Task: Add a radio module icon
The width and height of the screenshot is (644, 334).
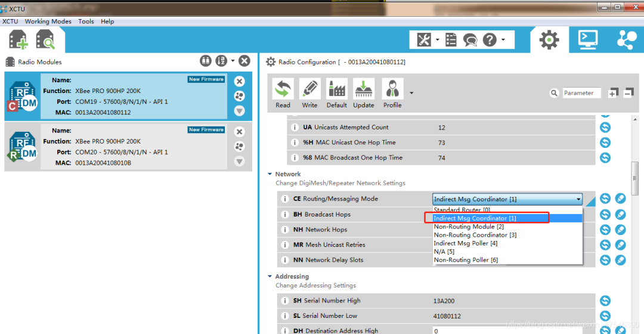Action: pyautogui.click(x=18, y=40)
